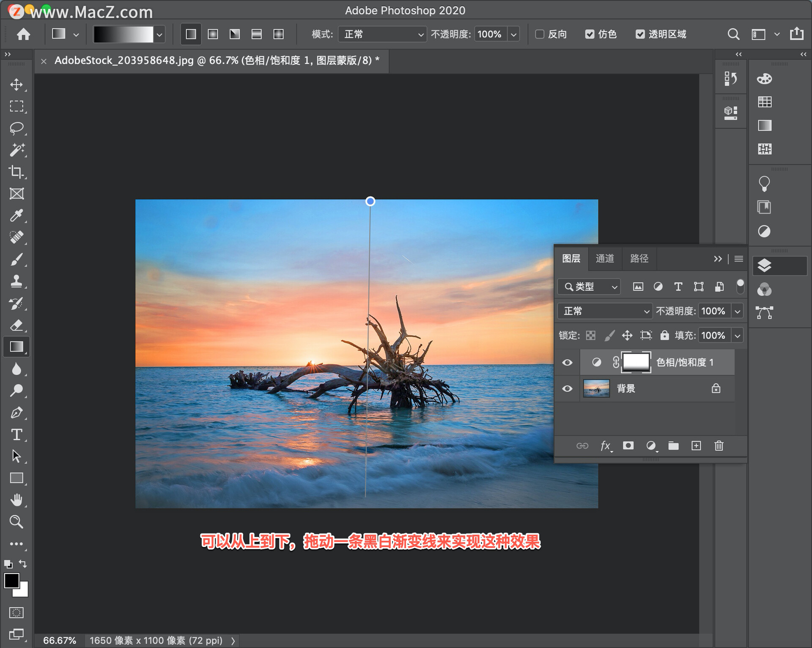This screenshot has height=648, width=812.
Task: Open the 类型 layer filter dropdown
Action: coord(589,287)
